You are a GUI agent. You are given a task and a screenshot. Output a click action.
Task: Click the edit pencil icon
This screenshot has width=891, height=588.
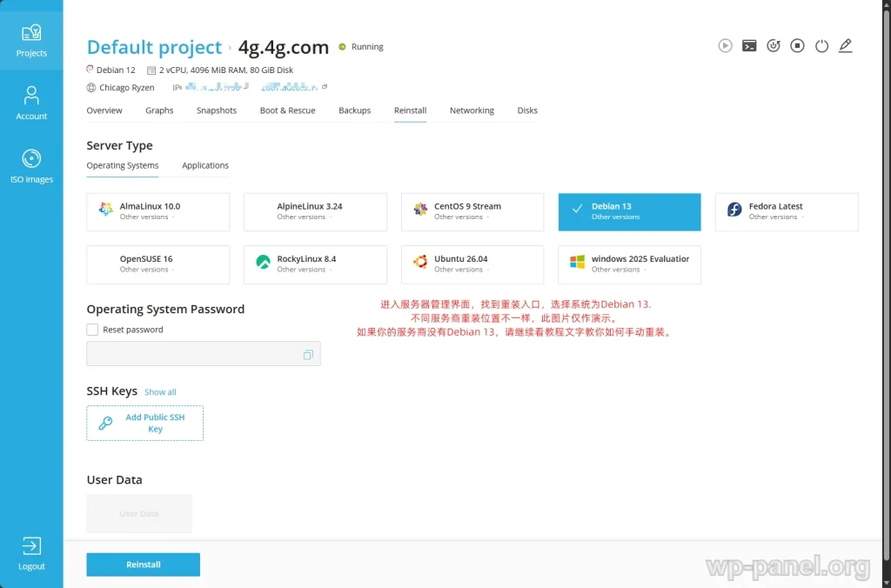pos(846,45)
